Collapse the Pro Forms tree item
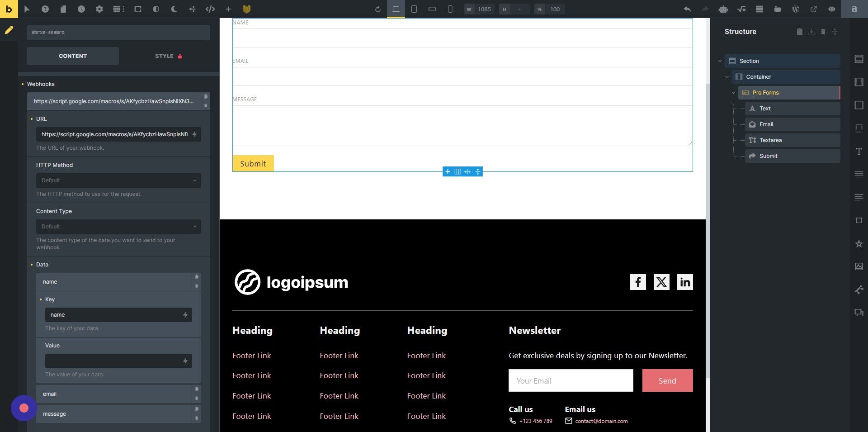868x432 pixels. click(734, 92)
